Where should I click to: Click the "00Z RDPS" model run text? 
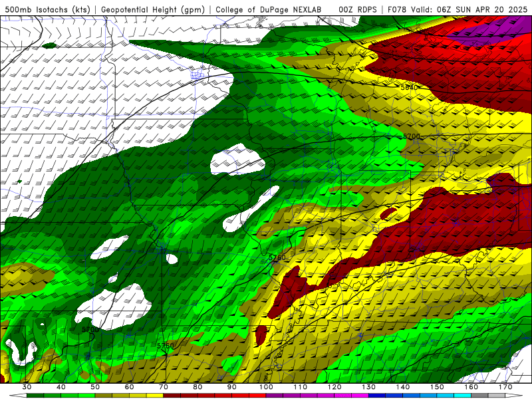357,9
